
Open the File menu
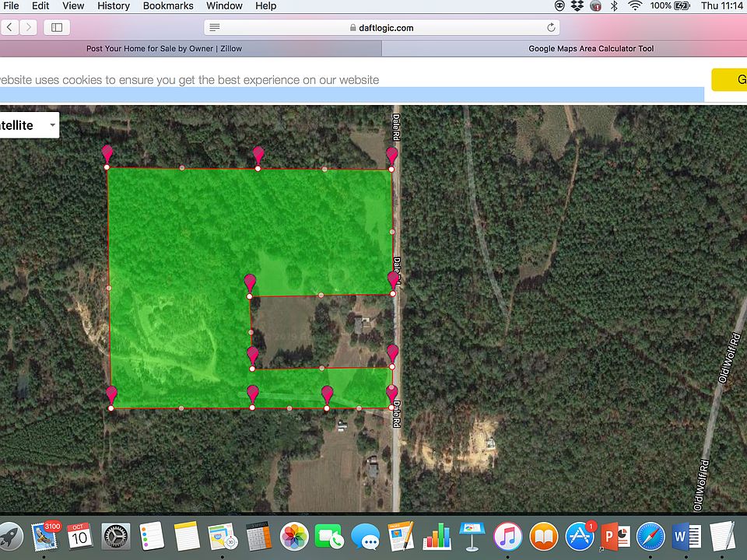coord(10,5)
